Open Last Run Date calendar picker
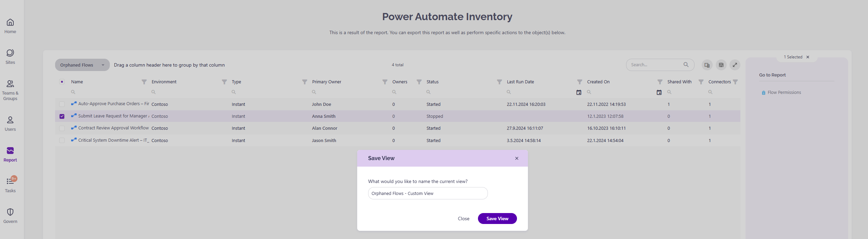This screenshot has height=239, width=868. pos(579,93)
